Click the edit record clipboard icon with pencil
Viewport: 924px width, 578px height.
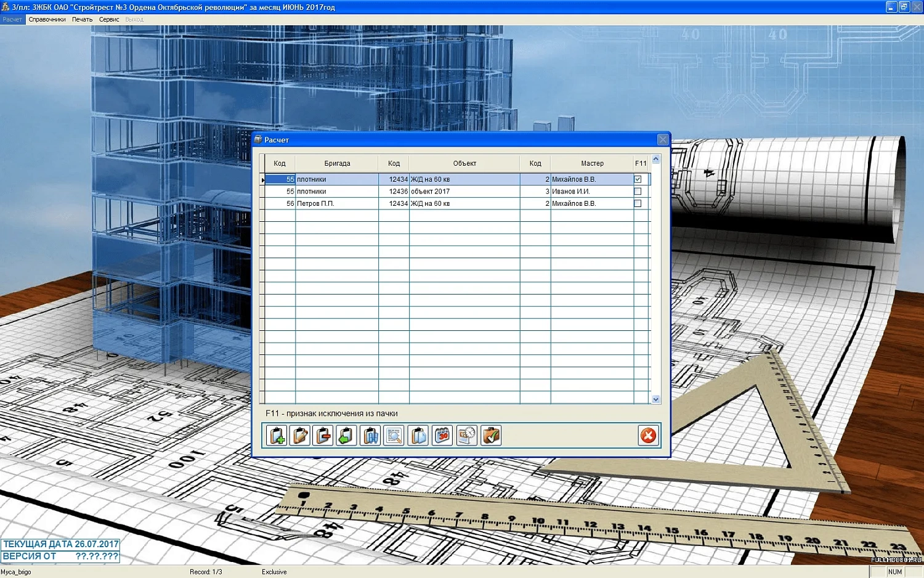tap(300, 436)
